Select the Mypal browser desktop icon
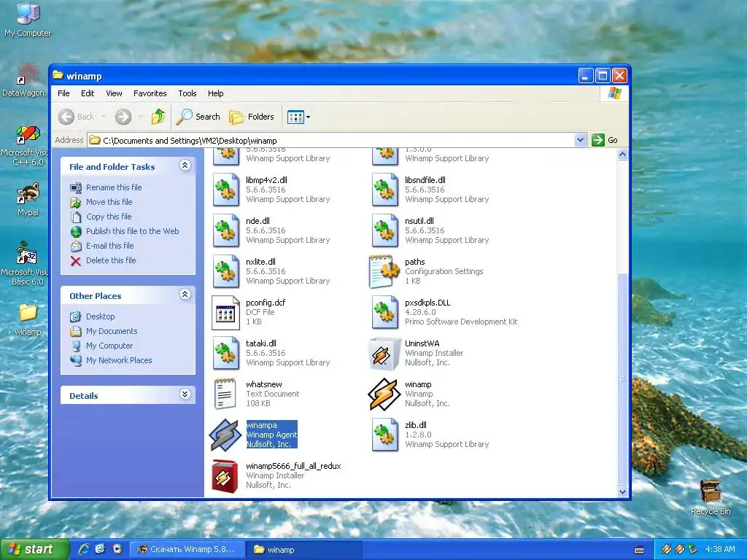The height and width of the screenshot is (560, 747). tap(28, 199)
